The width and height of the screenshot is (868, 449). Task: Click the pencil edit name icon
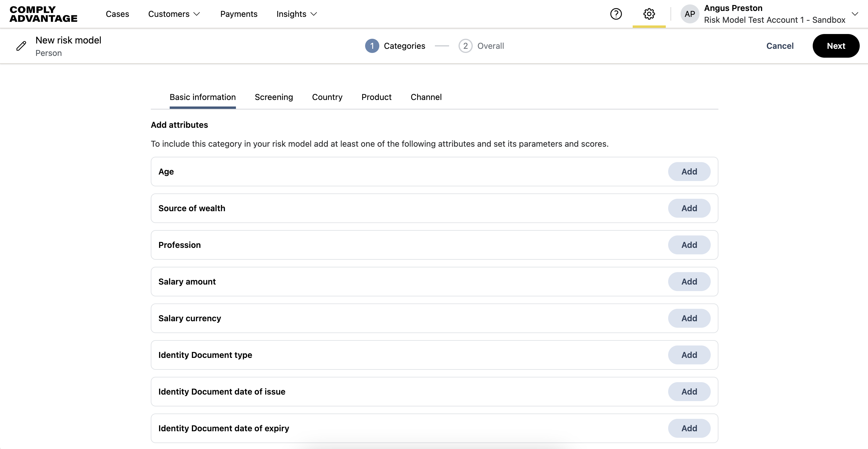(21, 46)
